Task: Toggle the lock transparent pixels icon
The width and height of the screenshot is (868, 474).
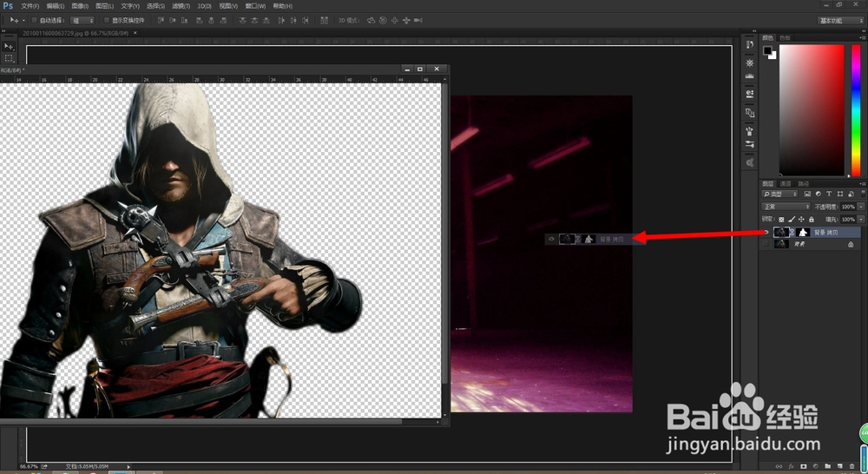Action: 781,220
